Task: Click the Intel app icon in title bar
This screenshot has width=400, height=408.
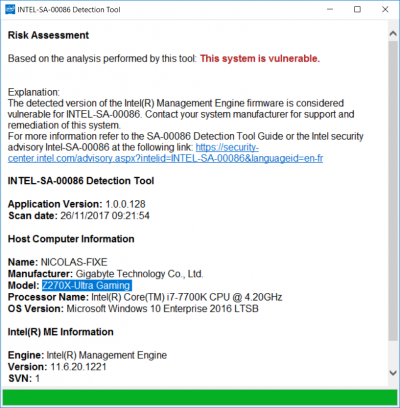Action: tap(10, 9)
